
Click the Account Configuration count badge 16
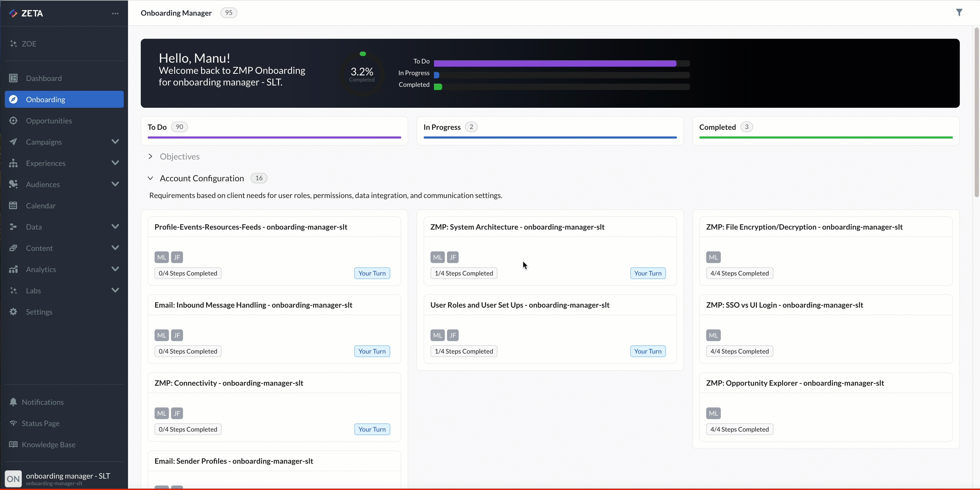259,178
